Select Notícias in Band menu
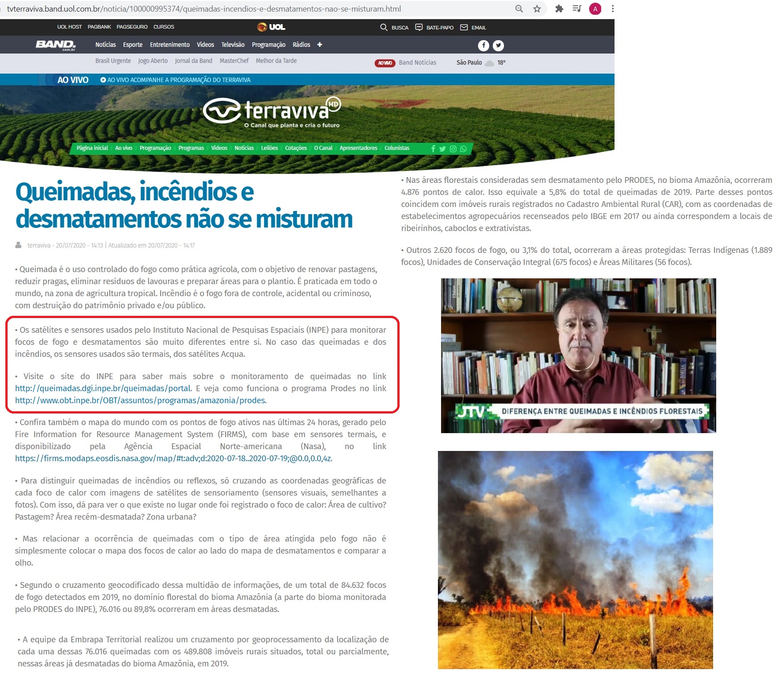Viewport: 784px width, 678px height. 106,45
